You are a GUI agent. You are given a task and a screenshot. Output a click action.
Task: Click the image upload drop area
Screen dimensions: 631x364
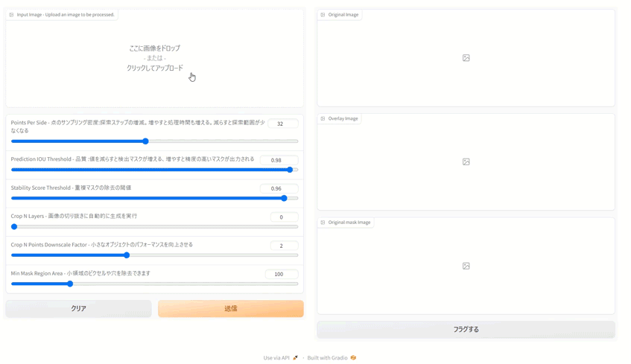point(154,60)
